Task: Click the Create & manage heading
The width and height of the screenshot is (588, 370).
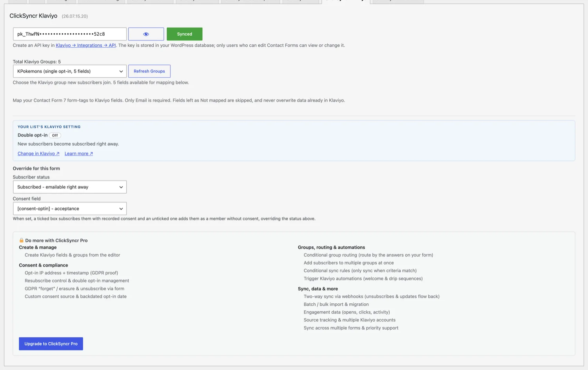Action: (38, 248)
